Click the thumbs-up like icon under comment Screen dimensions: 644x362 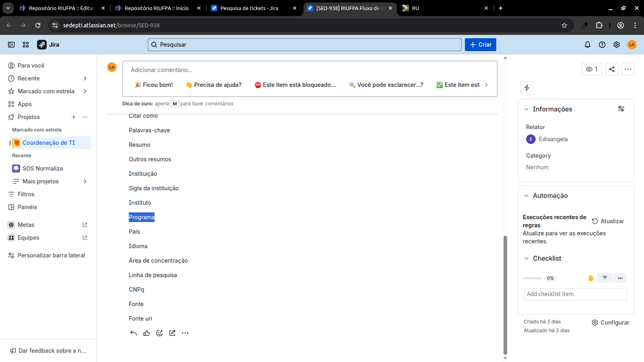pos(147,333)
